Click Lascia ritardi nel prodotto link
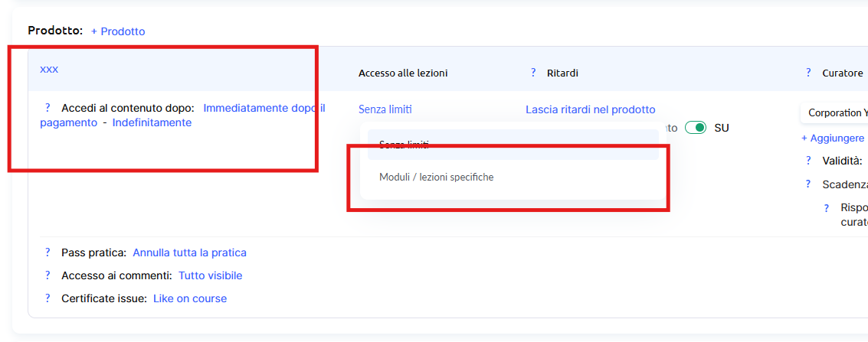Screen dimensions: 868x342 (590, 109)
